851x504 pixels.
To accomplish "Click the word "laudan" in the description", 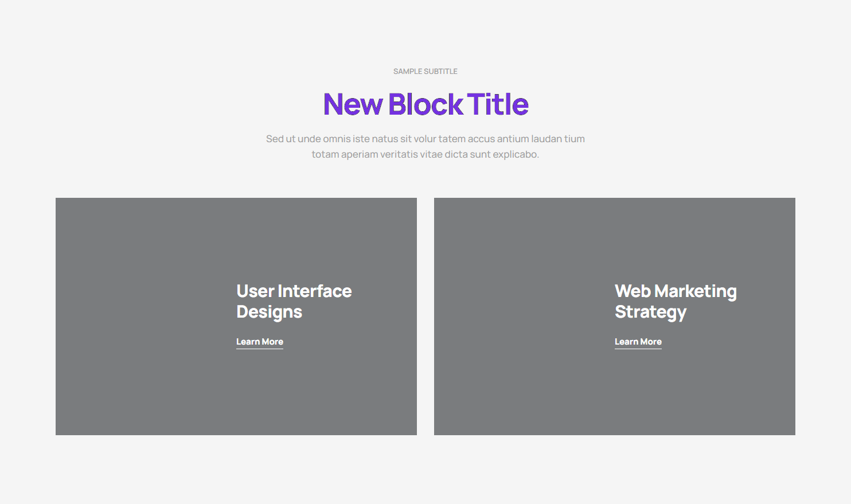I will [x=546, y=139].
